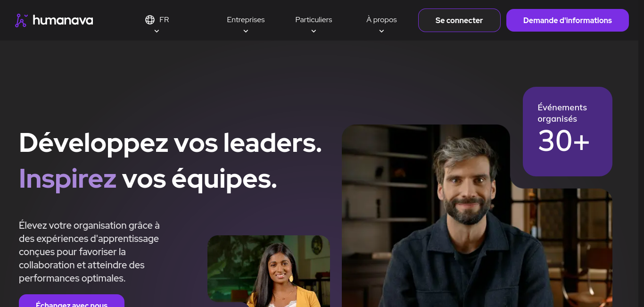The image size is (644, 307).
Task: Click the Événements organisés card
Action: pos(568,132)
